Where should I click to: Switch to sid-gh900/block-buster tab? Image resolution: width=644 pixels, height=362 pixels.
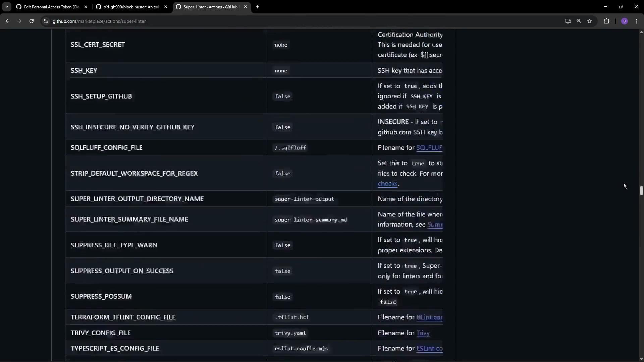(132, 7)
